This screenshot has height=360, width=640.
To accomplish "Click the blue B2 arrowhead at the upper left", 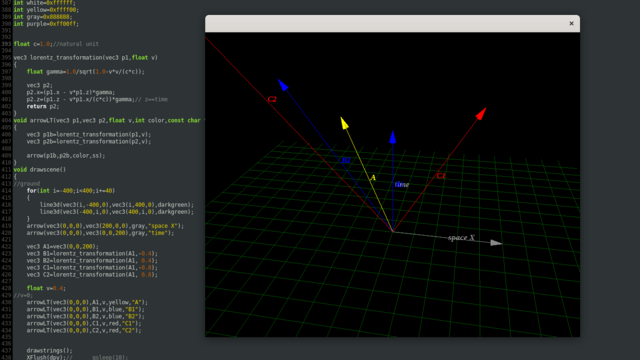I will [283, 84].
